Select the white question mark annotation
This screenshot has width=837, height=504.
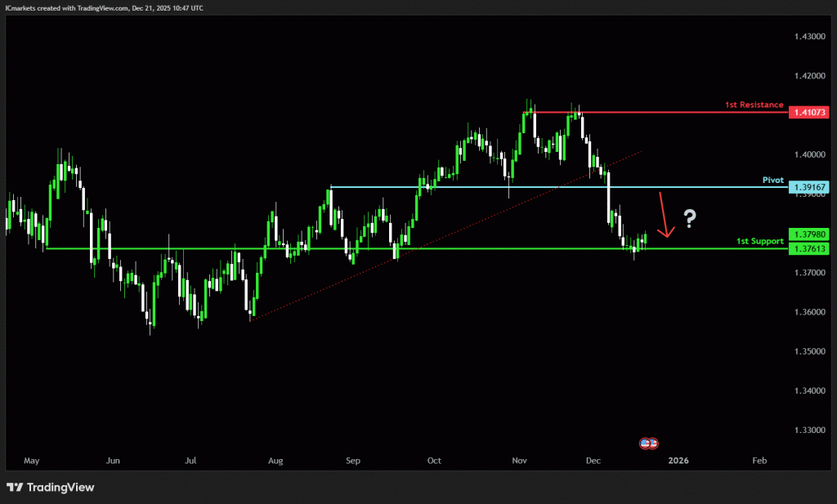pyautogui.click(x=691, y=218)
